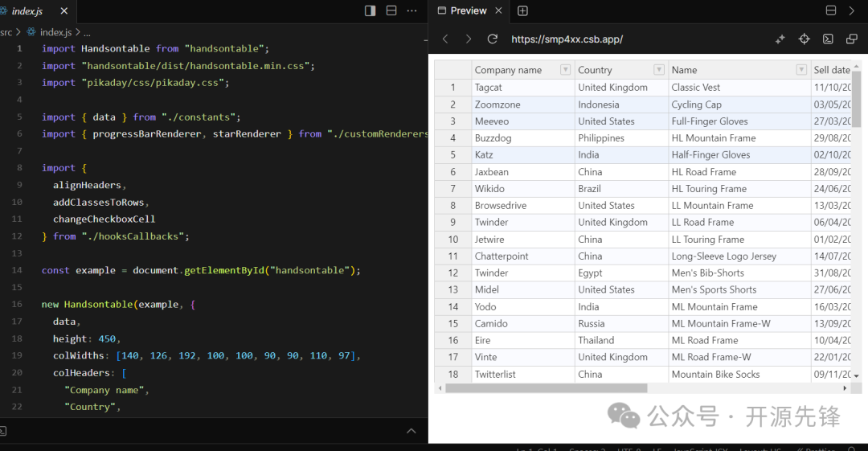Toggle the editor side-by-side split layout

click(370, 10)
